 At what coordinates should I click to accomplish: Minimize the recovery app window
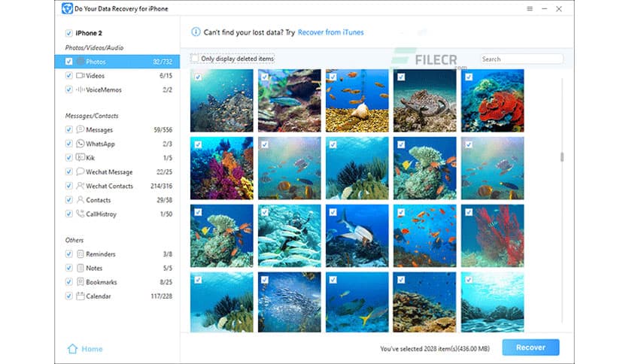(x=545, y=8)
